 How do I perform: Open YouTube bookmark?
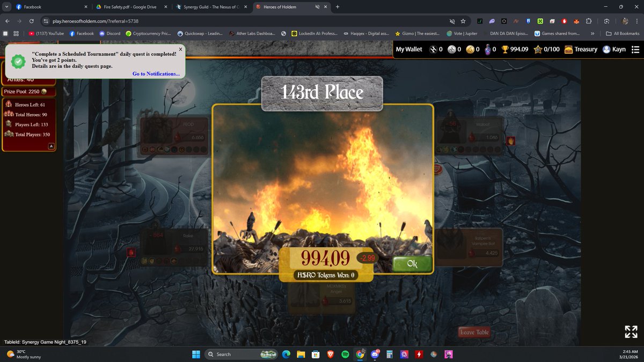pos(46,33)
